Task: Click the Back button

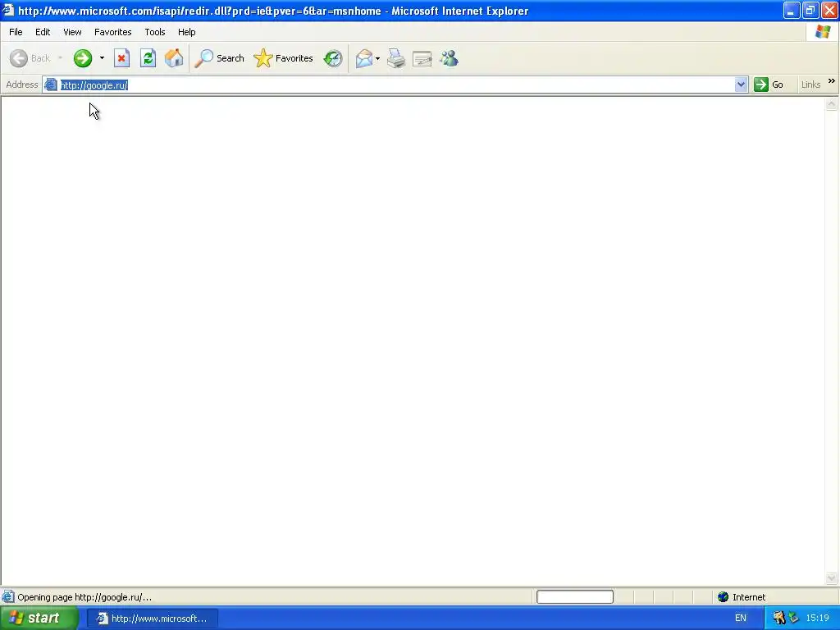Action: point(30,58)
